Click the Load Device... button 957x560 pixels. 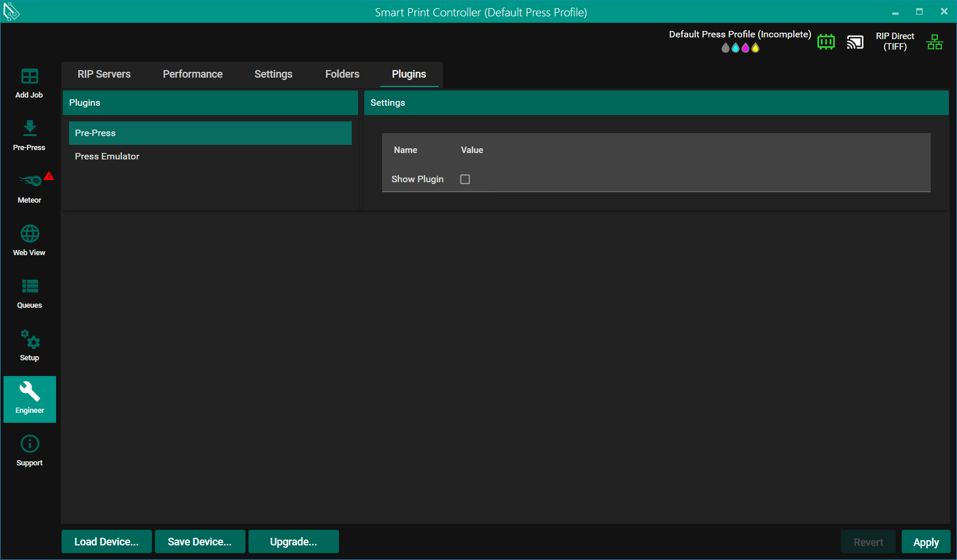106,541
